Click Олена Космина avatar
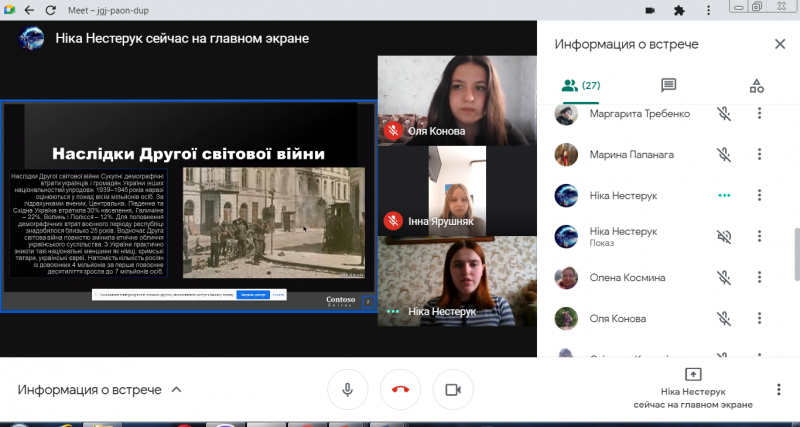The width and height of the screenshot is (800, 427). click(x=566, y=278)
